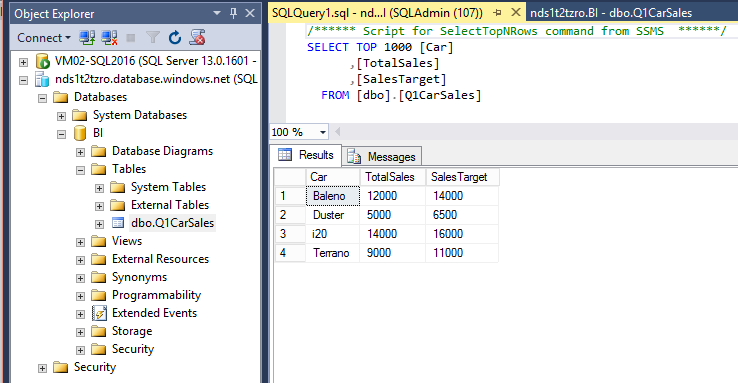738x383 pixels.
Task: Select the VM02-SQL2016 server icon
Action: coord(42,61)
